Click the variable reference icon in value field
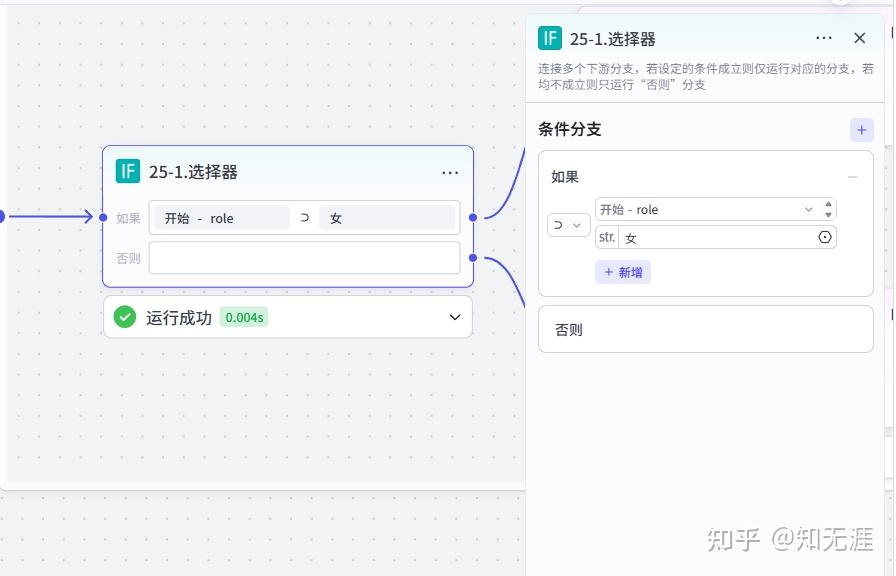Image resolution: width=896 pixels, height=576 pixels. 825,237
